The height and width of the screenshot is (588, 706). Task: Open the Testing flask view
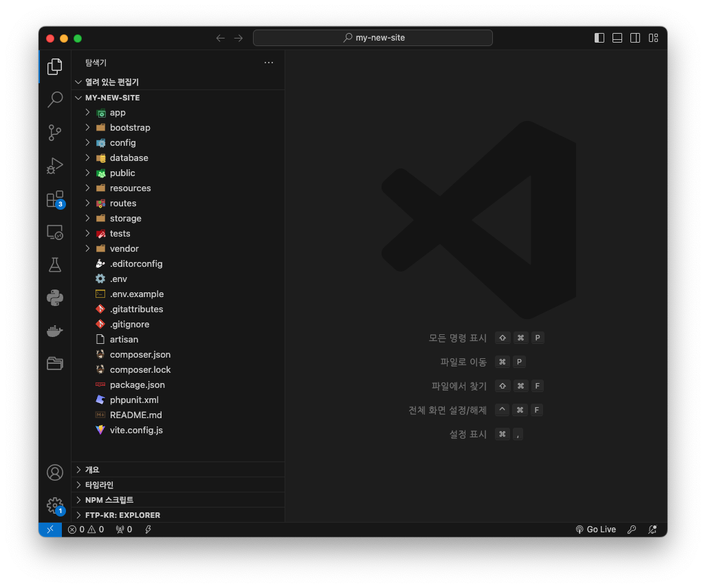[55, 265]
